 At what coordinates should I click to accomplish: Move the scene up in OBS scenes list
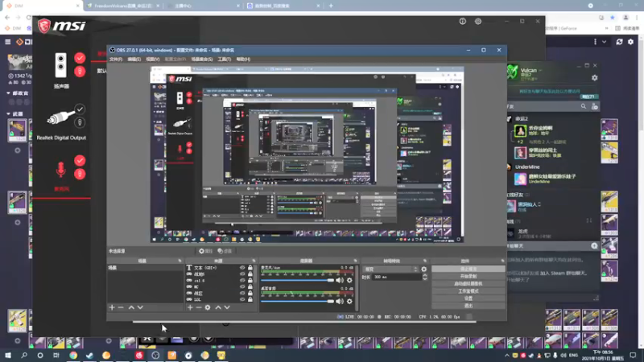point(131,307)
